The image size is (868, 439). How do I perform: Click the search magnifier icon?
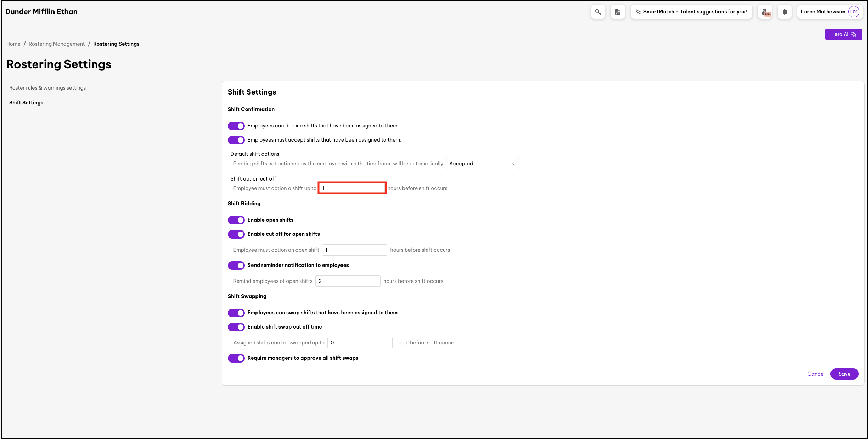click(x=598, y=12)
